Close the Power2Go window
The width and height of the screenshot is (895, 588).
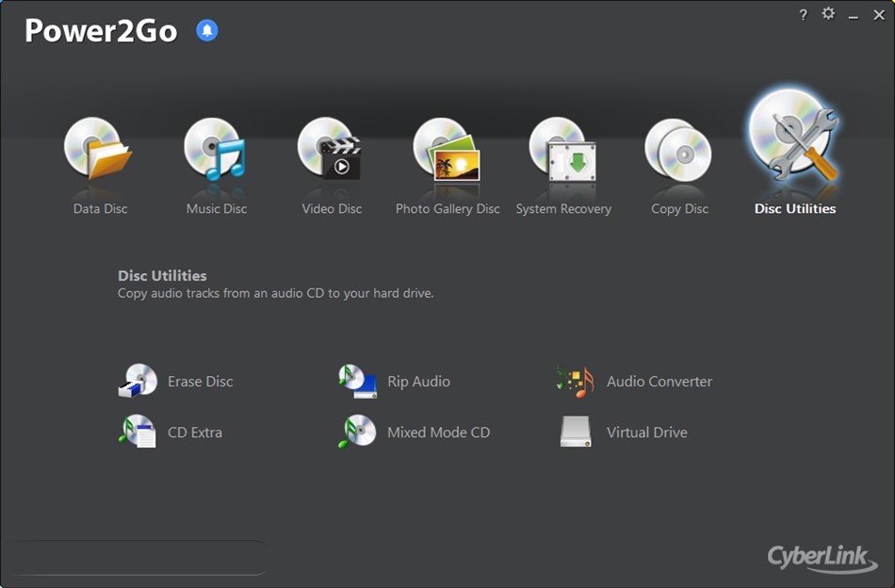[x=879, y=15]
